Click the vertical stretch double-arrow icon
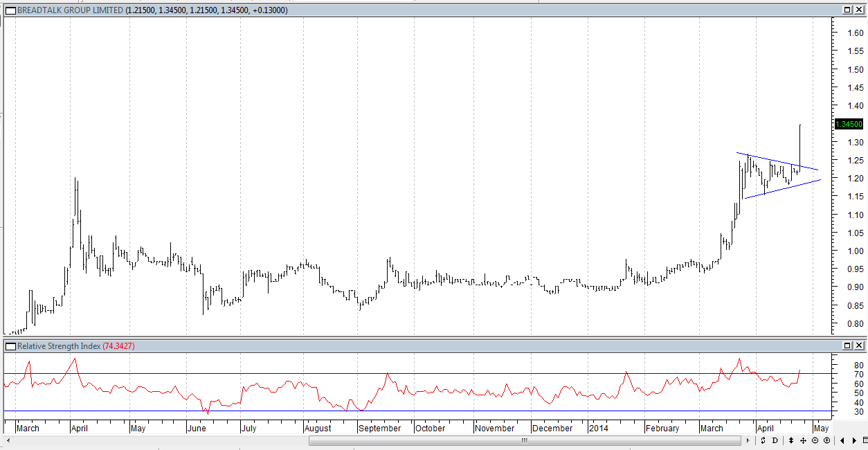This screenshot has width=868, height=450. [x=791, y=440]
